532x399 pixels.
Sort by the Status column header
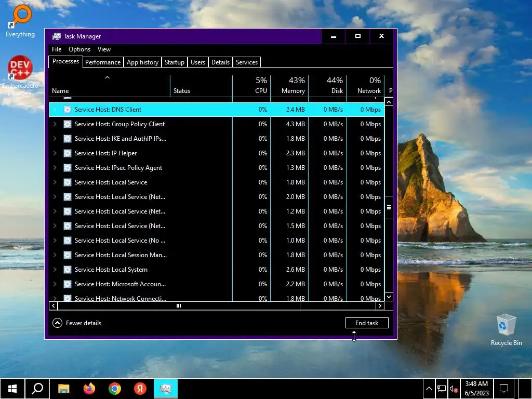click(x=201, y=86)
